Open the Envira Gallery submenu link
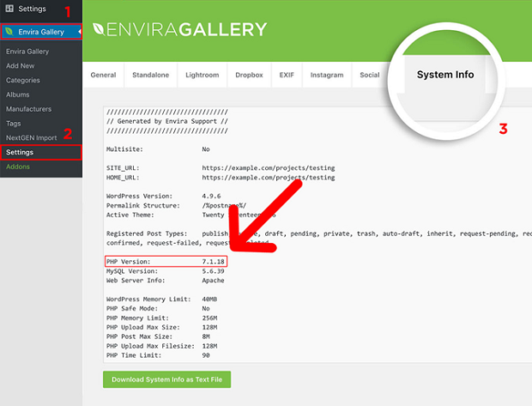 [27, 52]
